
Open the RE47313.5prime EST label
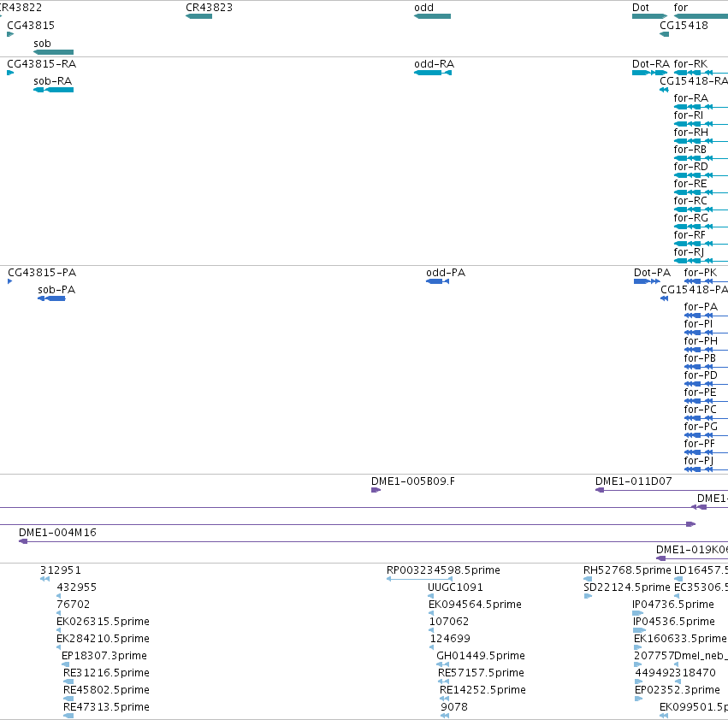[106, 707]
